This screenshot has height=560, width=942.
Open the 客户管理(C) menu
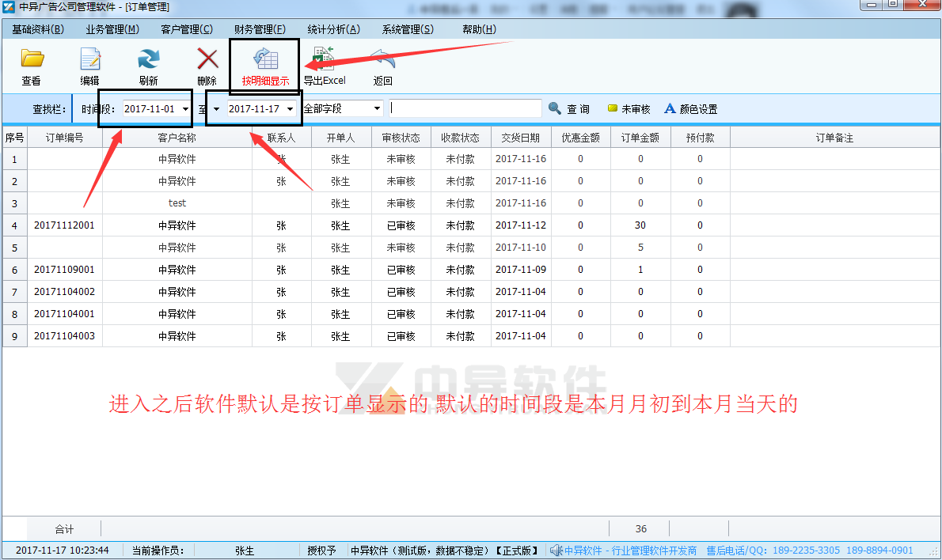click(187, 29)
